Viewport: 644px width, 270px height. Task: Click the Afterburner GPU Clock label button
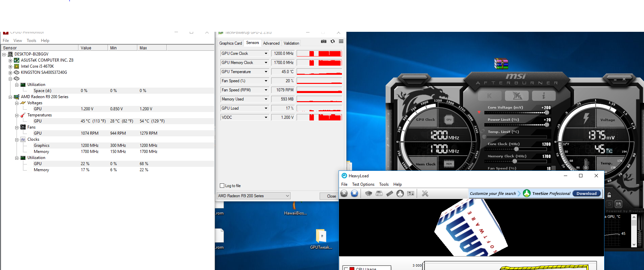(425, 119)
